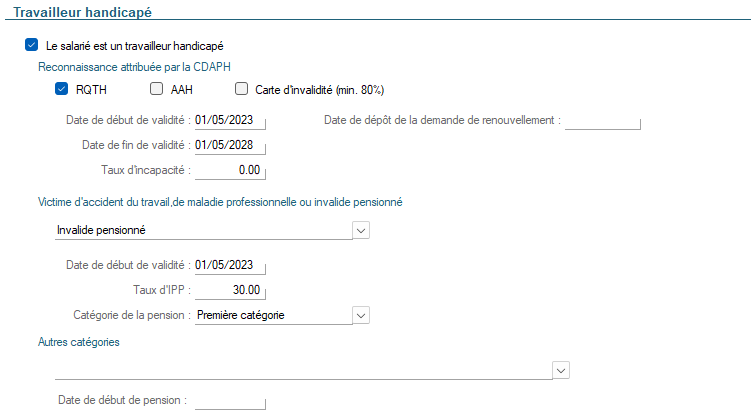Viewport: 752px width, 416px height.
Task: Enable the AAH checkbox
Action: (x=156, y=89)
